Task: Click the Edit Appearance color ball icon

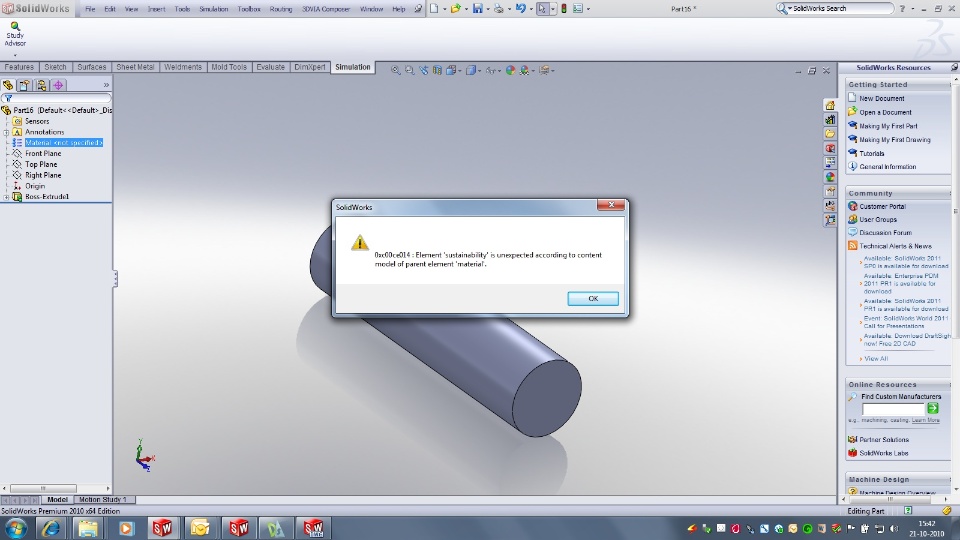Action: pyautogui.click(x=511, y=70)
